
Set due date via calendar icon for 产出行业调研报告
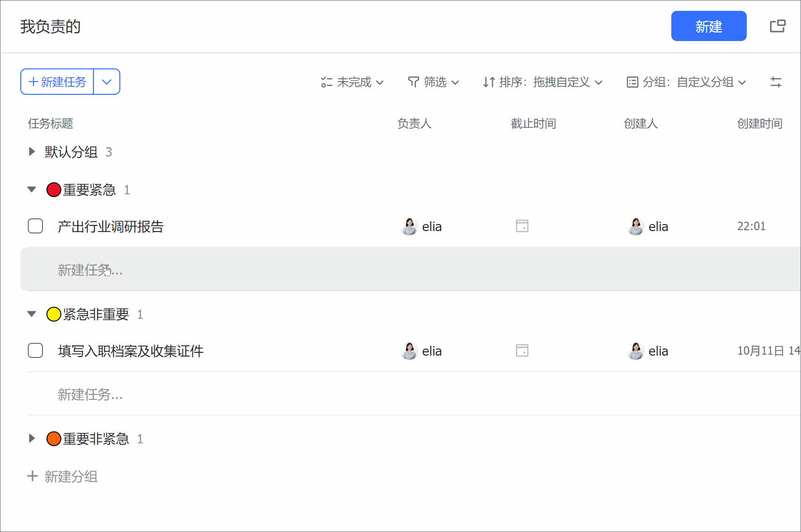[x=522, y=226]
